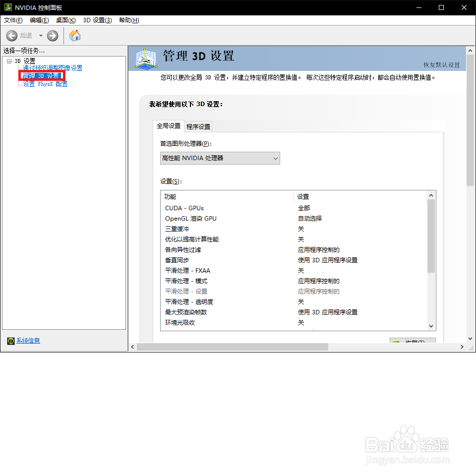Select the OpenGL 渲染 GPU row

coord(294,219)
